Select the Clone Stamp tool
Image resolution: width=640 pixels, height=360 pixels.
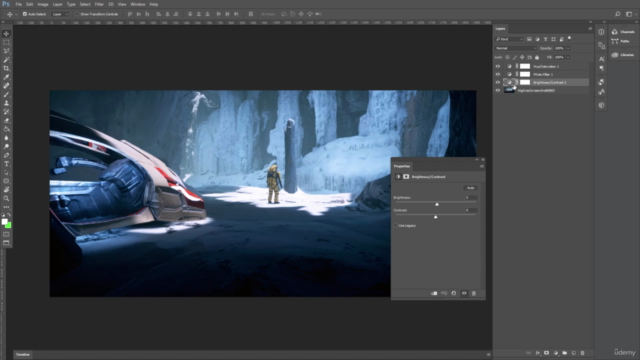(6, 103)
